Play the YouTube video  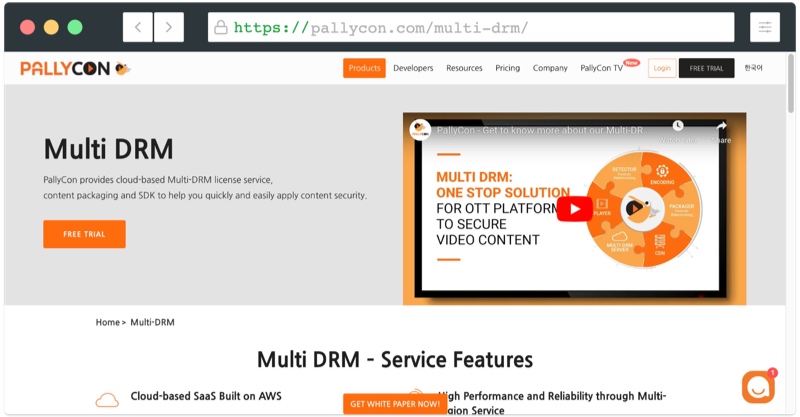(574, 209)
